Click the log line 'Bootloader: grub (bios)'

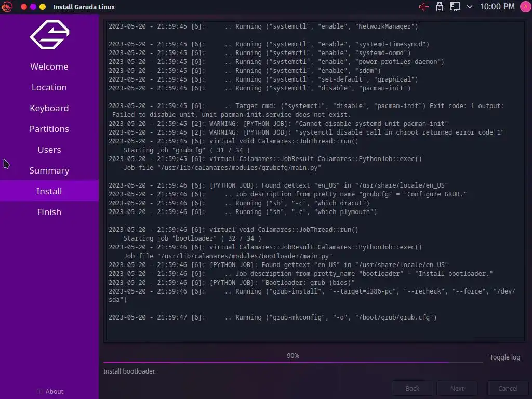coord(231,282)
